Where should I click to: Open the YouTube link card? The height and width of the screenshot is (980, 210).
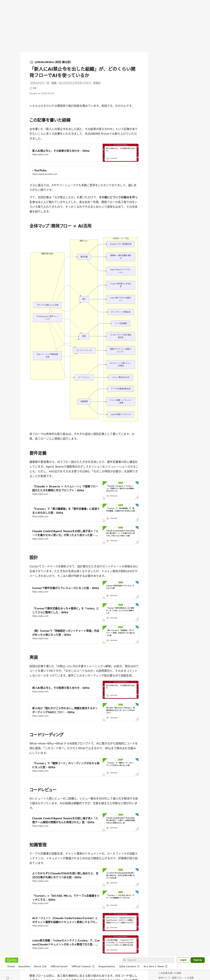(x=84, y=172)
